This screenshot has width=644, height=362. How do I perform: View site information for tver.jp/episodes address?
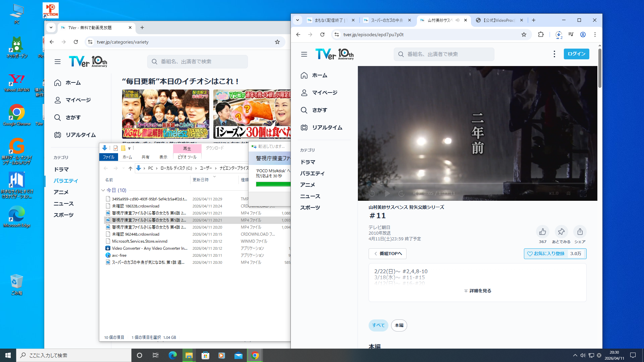point(337,35)
